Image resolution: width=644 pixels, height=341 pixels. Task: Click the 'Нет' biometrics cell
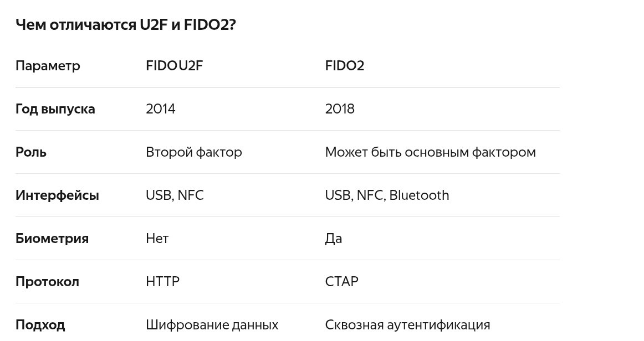pyautogui.click(x=157, y=239)
